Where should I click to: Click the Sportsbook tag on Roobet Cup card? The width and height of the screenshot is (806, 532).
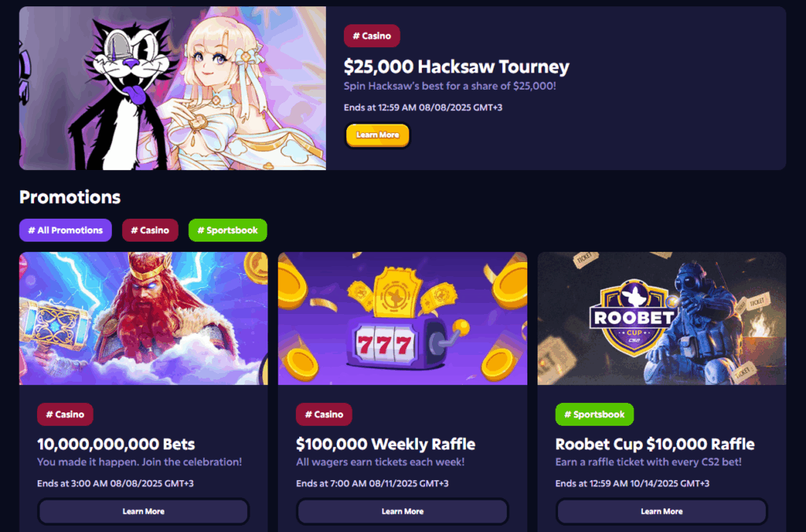click(594, 414)
